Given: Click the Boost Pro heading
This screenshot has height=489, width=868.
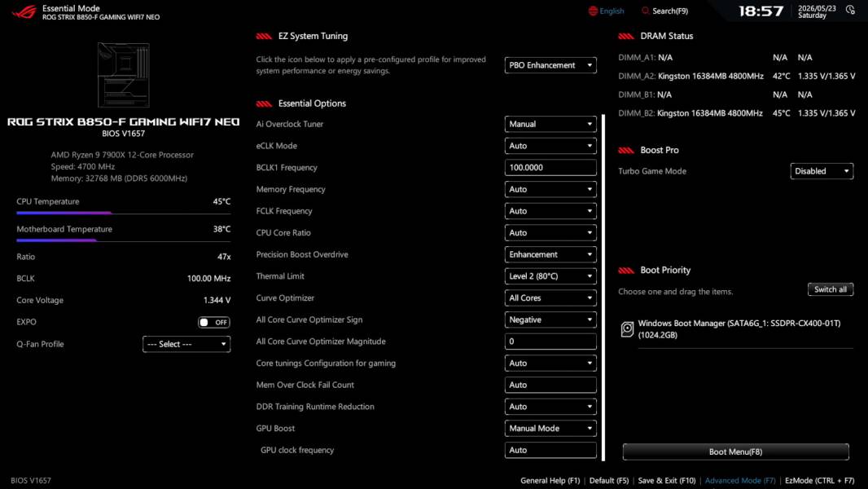Looking at the screenshot, I should 660,150.
